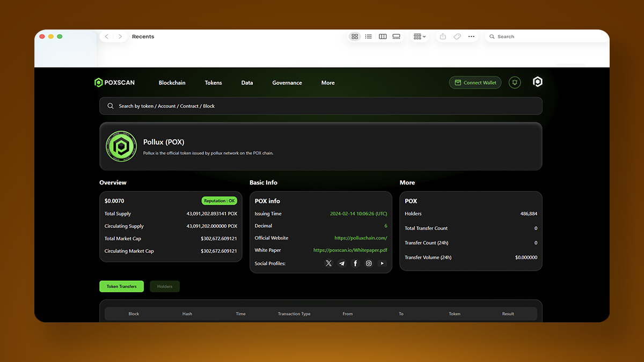Open the Blockchain menu
Image resolution: width=644 pixels, height=362 pixels.
[x=172, y=83]
